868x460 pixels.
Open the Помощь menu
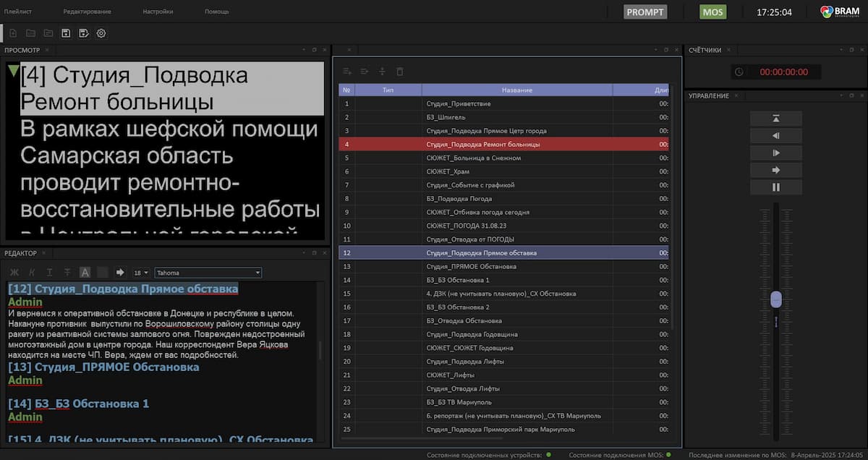[217, 12]
